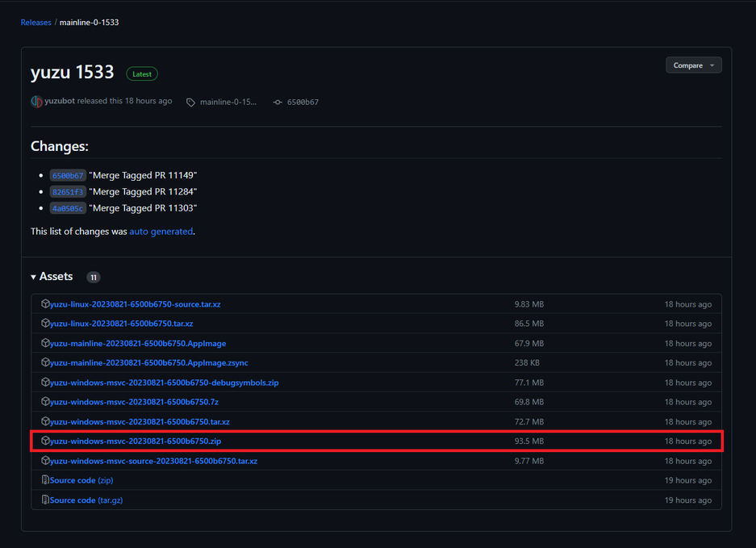Viewport: 756px width, 548px height.
Task: Select the 69.8 MB size text
Action: 529,402
